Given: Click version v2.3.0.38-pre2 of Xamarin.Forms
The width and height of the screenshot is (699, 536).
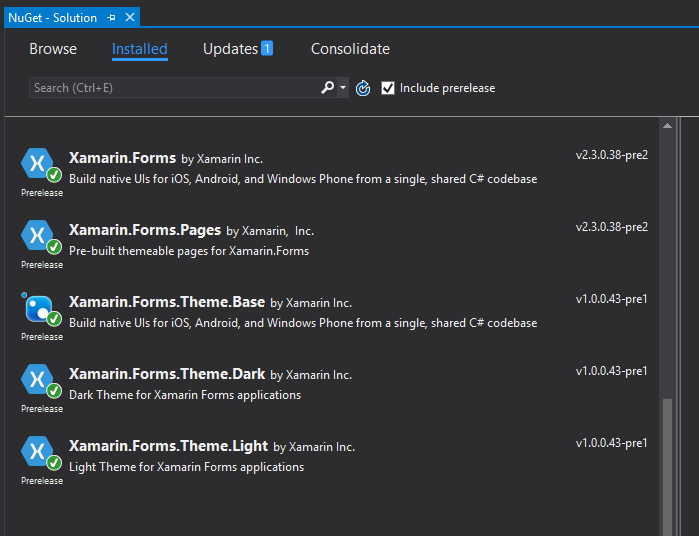Looking at the screenshot, I should (612, 155).
